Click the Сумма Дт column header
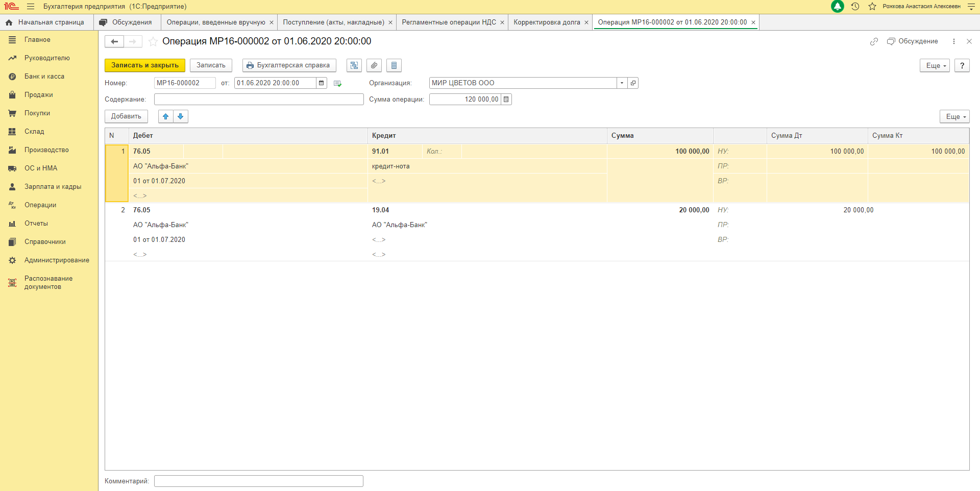This screenshot has width=980, height=491. click(x=817, y=136)
